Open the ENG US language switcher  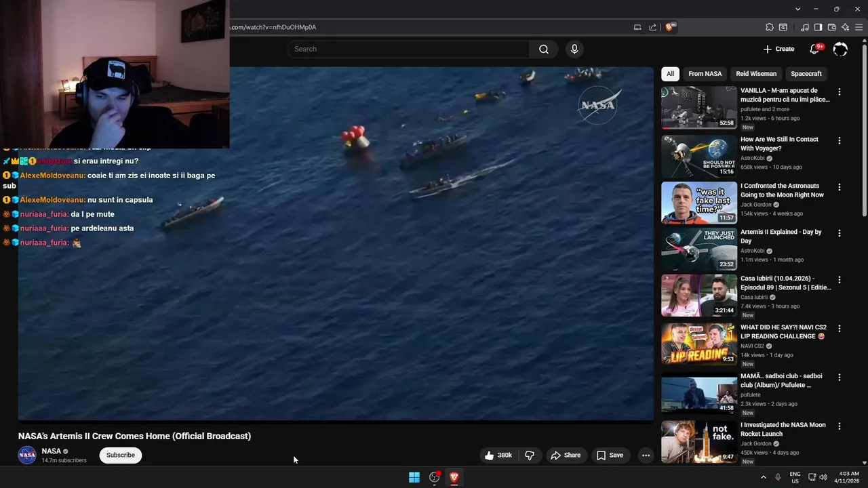(795, 477)
